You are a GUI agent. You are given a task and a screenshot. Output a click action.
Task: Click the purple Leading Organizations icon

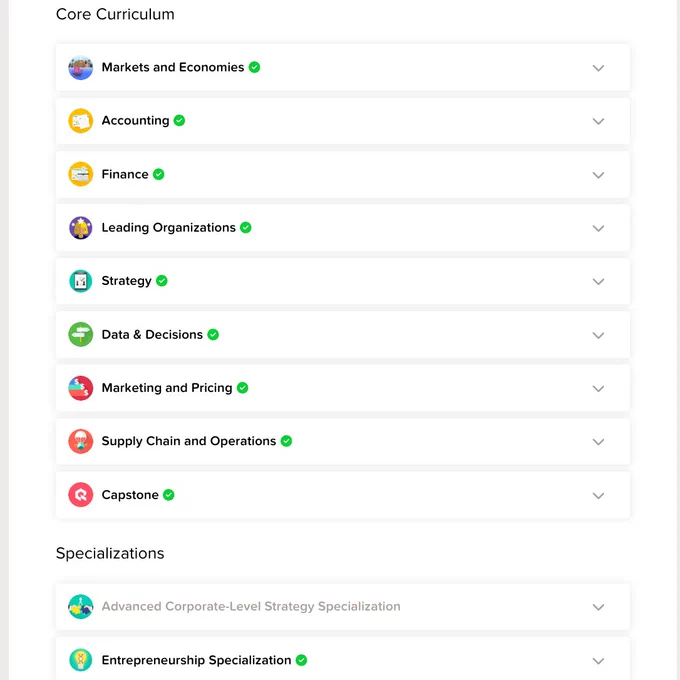click(x=81, y=228)
